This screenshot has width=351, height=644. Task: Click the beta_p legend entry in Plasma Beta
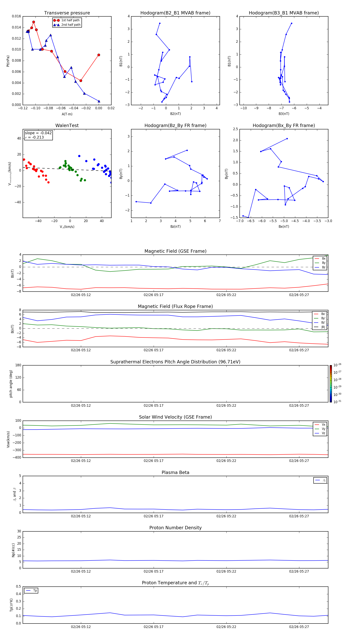tap(321, 480)
